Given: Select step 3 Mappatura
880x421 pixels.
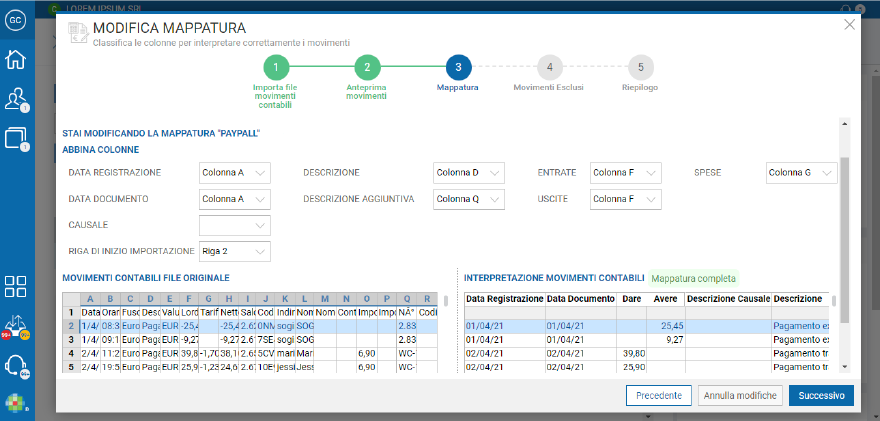Looking at the screenshot, I should (458, 67).
